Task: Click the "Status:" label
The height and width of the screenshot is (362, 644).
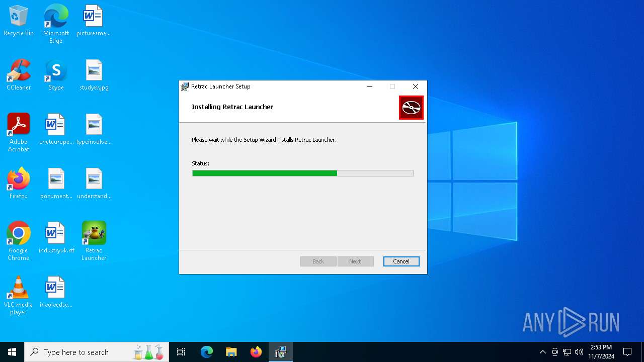Action: [x=200, y=163]
